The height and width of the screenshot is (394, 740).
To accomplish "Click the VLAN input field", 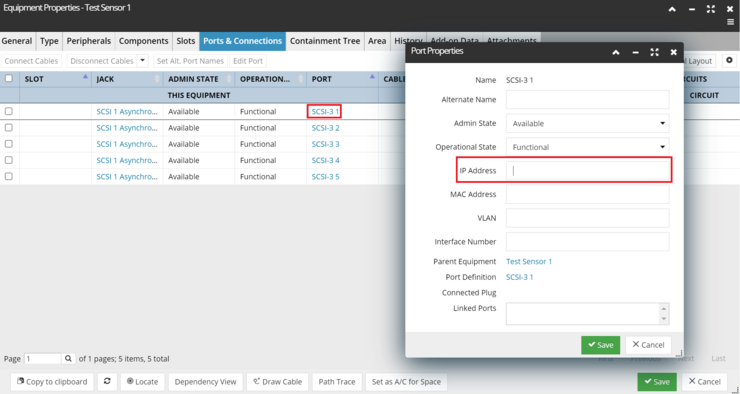I will (588, 218).
